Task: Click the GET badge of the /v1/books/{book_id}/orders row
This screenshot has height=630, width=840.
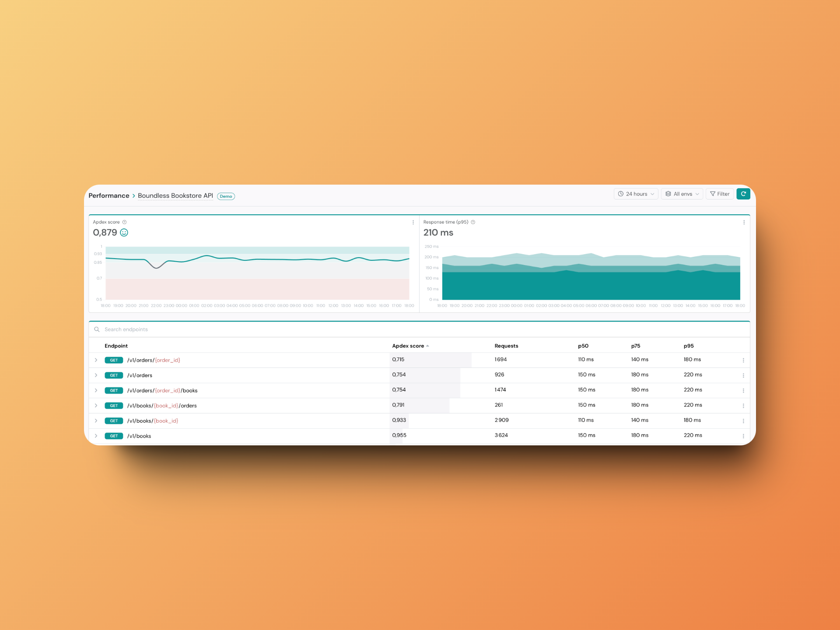Action: click(x=114, y=406)
